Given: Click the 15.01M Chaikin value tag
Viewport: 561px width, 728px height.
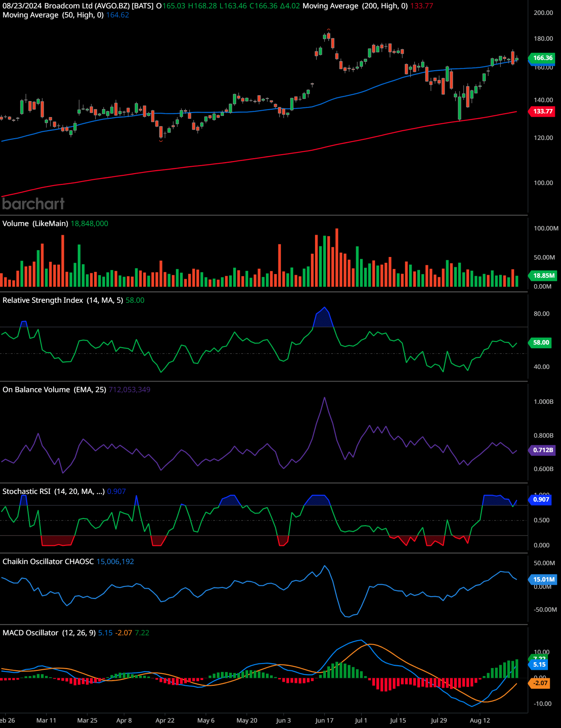Looking at the screenshot, I should click(543, 579).
